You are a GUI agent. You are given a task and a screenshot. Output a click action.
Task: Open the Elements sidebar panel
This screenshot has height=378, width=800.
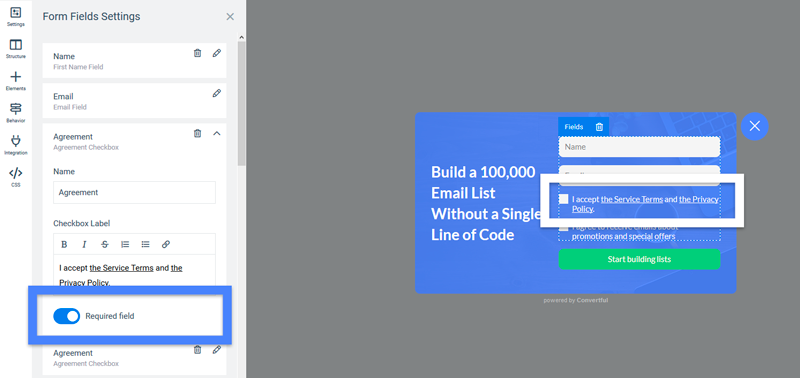[16, 81]
